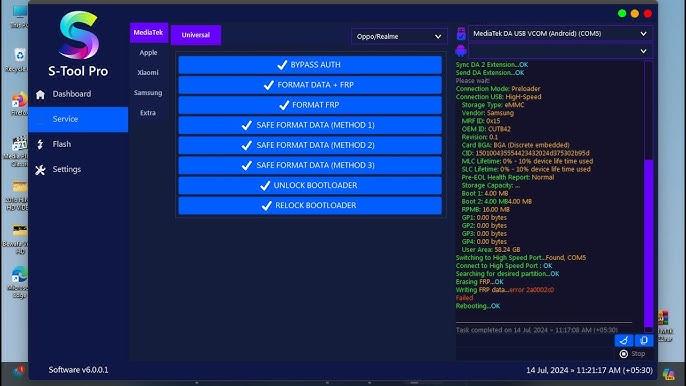Image resolution: width=686 pixels, height=386 pixels.
Task: Click the Dashboard home icon
Action: click(40, 94)
